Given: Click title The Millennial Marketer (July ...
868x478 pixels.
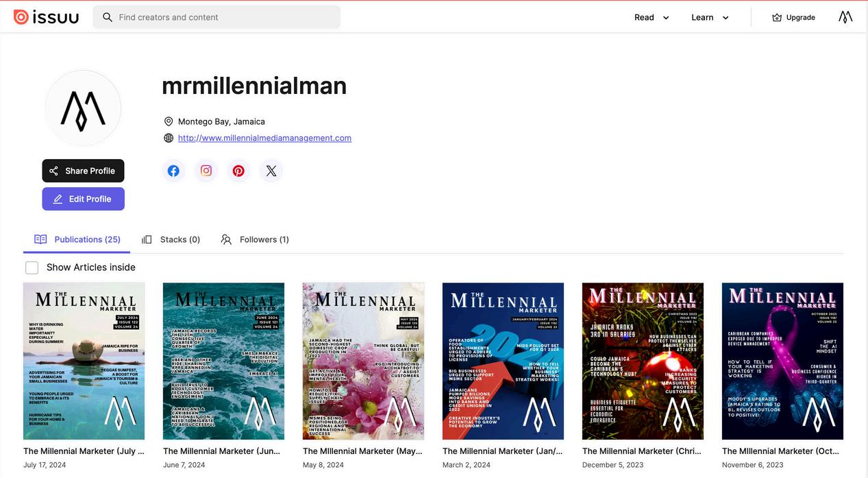Looking at the screenshot, I should pos(84,451).
